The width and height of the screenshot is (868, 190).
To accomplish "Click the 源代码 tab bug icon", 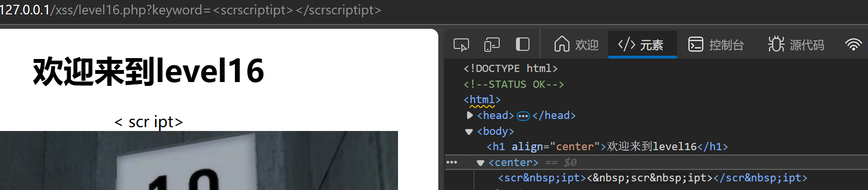I will click(x=776, y=44).
